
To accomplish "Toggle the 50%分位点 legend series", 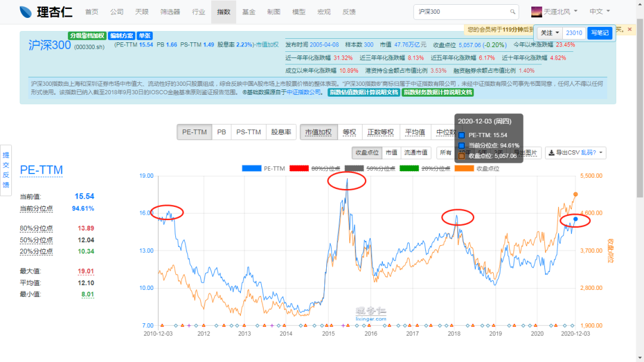I will click(370, 168).
